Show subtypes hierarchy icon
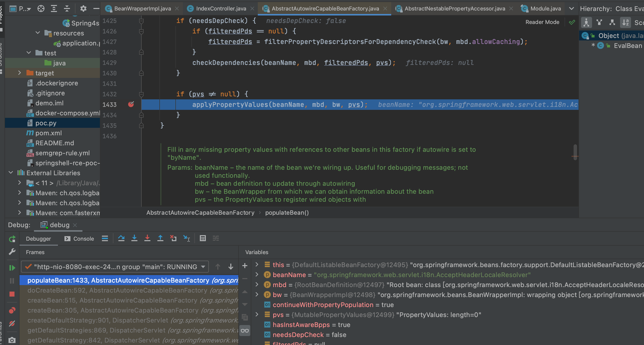 (612, 22)
